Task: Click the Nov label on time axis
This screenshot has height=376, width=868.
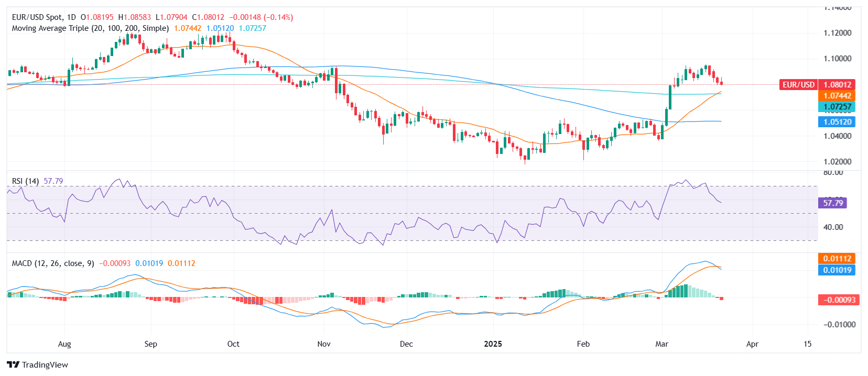Action: click(x=324, y=344)
